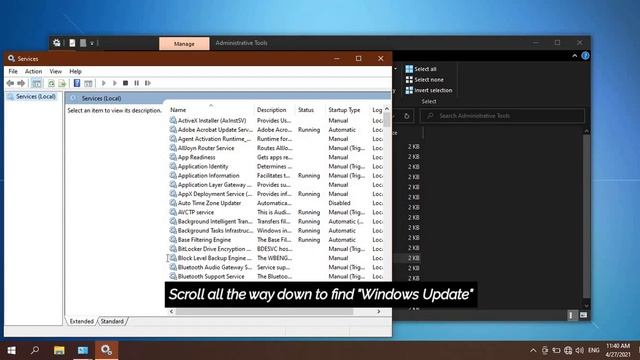The width and height of the screenshot is (640, 360).
Task: Open the Help menu in Services
Action: tap(76, 71)
